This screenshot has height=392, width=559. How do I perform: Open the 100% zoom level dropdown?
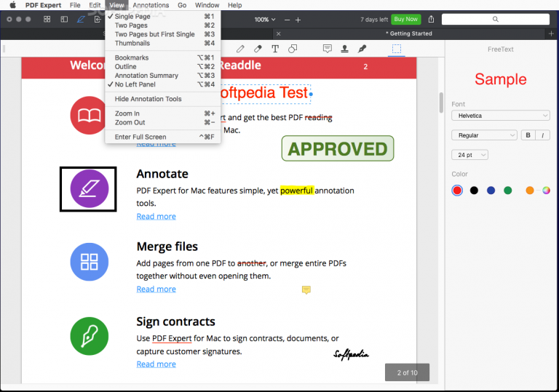[x=264, y=20]
